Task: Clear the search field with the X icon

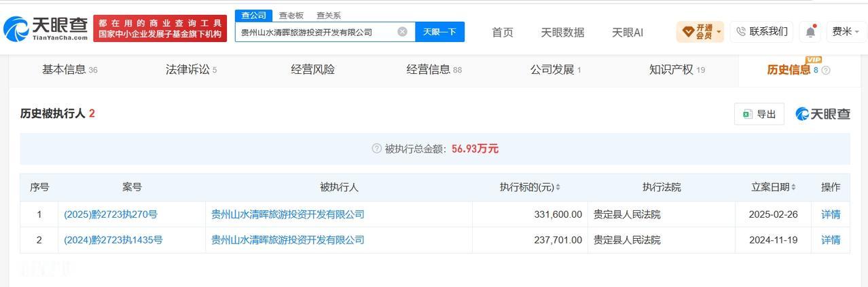Action: (402, 32)
